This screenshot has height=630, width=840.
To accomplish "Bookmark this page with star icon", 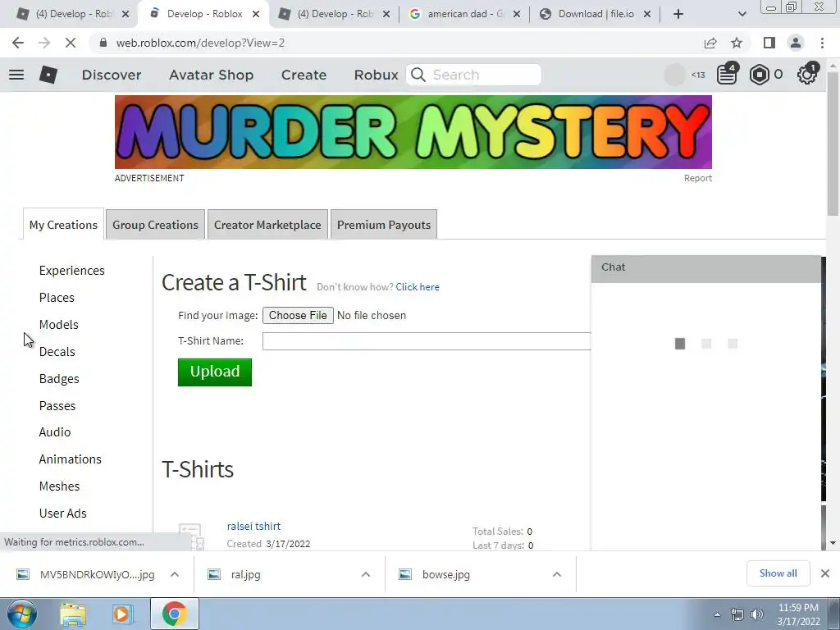I will click(x=737, y=43).
